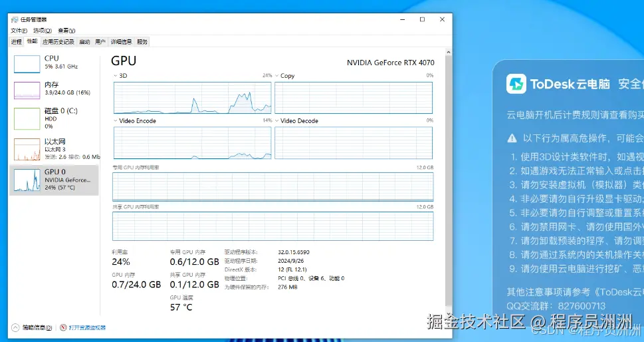Click the 0.1/12.0 GB shared memory value
Image resolution: width=644 pixels, height=342 pixels.
195,285
